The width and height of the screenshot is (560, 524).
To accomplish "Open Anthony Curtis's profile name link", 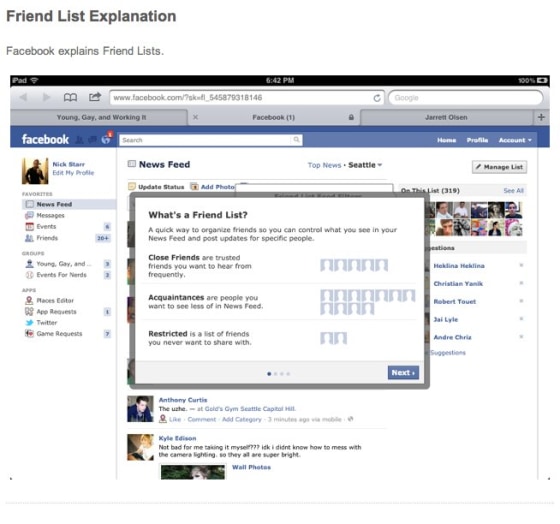I will pos(183,400).
